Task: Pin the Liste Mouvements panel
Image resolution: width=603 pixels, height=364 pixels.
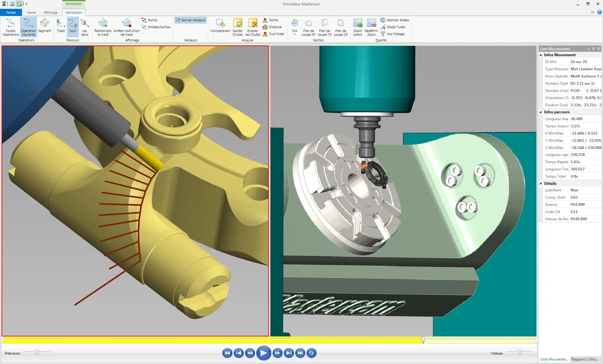Action: [x=593, y=49]
